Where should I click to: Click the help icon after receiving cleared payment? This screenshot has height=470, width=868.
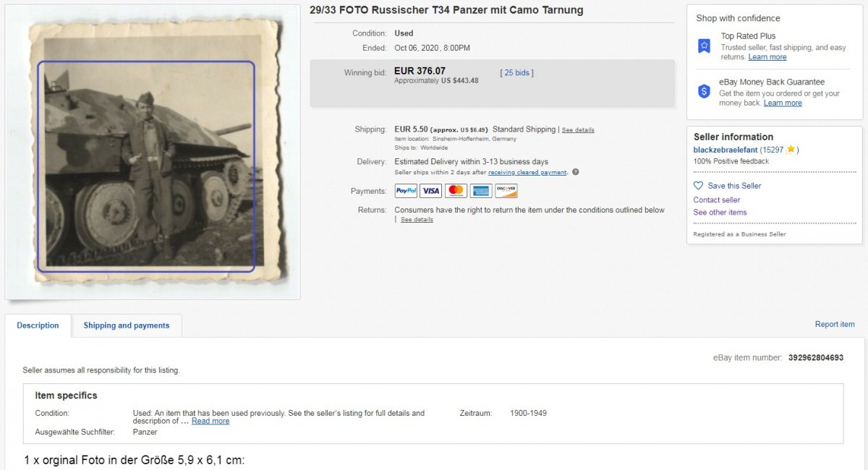tap(575, 172)
